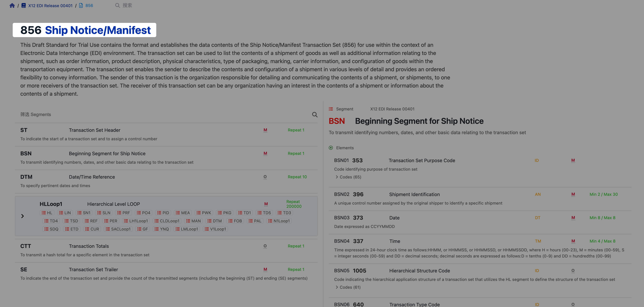Screen dimensions: 644x307
Task: Open the HL segment tag
Action: [47, 213]
